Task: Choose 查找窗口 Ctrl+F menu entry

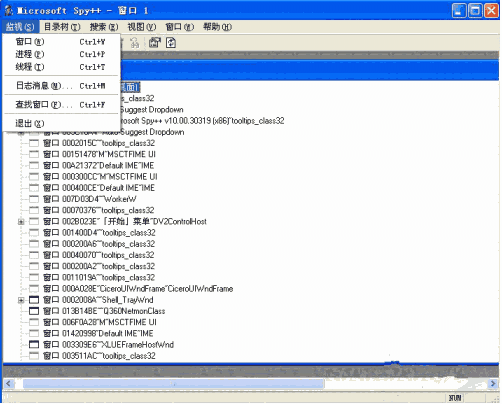Action: coord(61,105)
